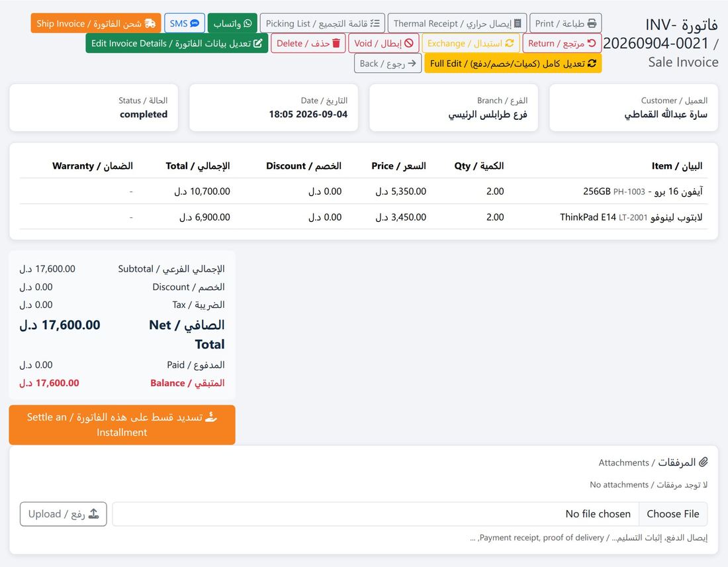
Task: Click the Return / مرتجع button
Action: click(562, 43)
